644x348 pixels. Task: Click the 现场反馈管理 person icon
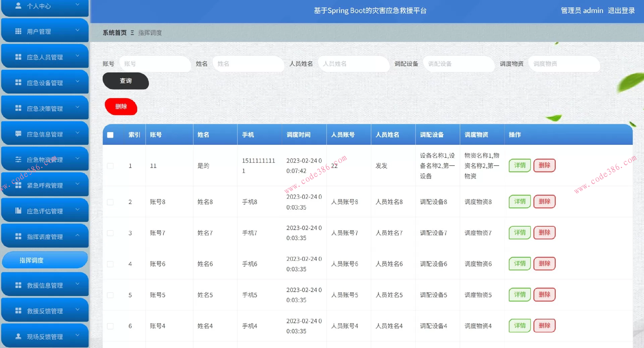pyautogui.click(x=18, y=336)
